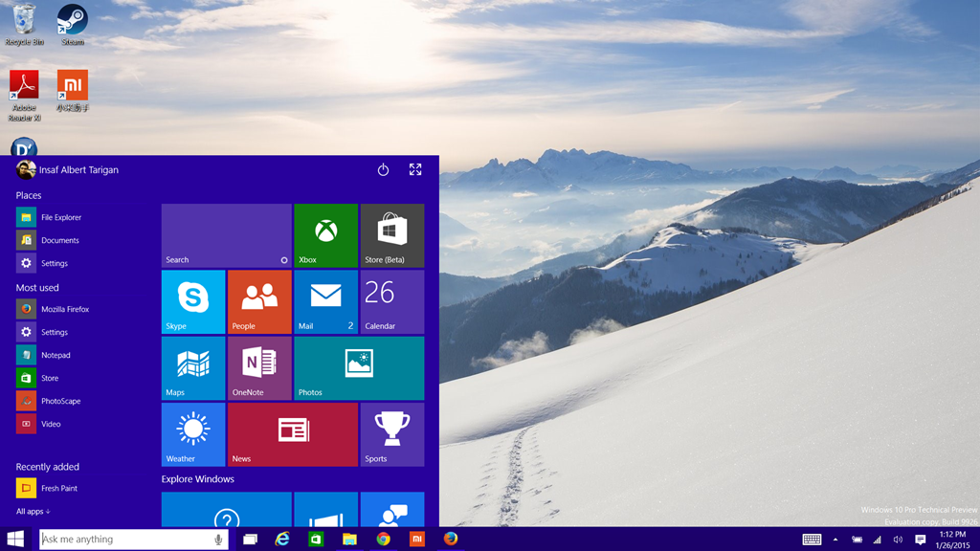
Task: Open the Skype tile
Action: pyautogui.click(x=190, y=301)
